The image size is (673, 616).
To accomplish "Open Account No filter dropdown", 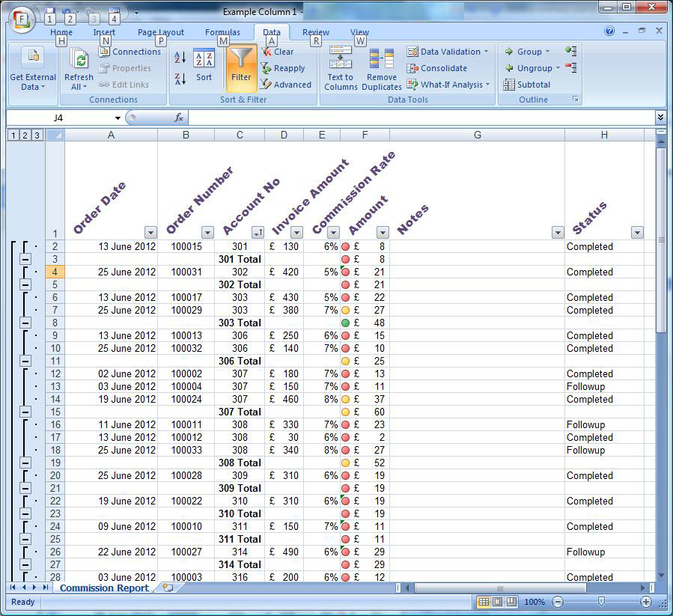I will click(x=258, y=233).
